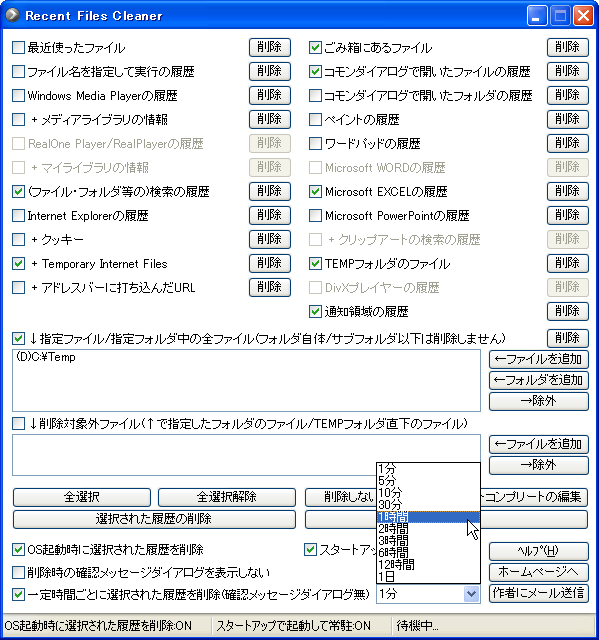Screen dimensions: 599x640
Task: Click ←ファイルを追加 for the exclusion list
Action: 539,444
